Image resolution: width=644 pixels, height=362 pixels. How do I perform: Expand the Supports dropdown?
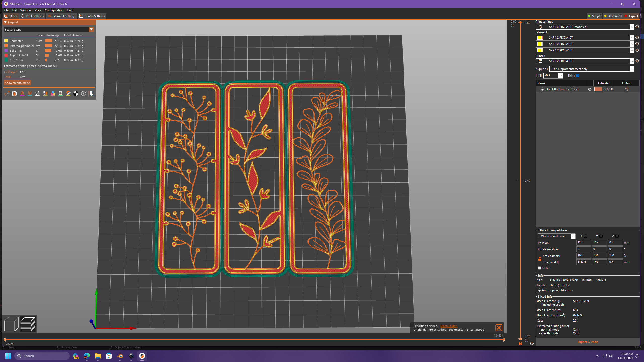pyautogui.click(x=632, y=69)
